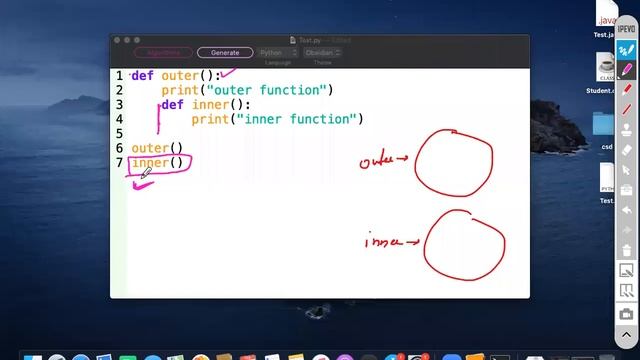Click the red Algorithms button
Image resolution: width=640 pixels, height=360 pixels.
(x=163, y=53)
